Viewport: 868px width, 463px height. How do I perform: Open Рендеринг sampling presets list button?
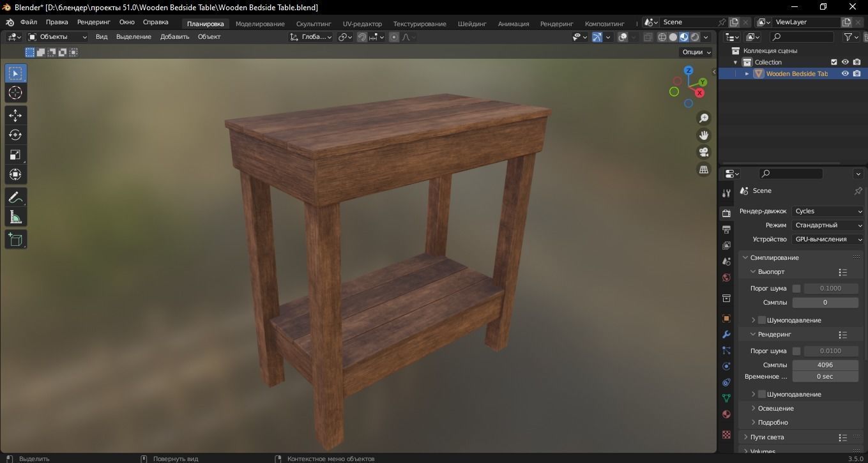point(842,335)
